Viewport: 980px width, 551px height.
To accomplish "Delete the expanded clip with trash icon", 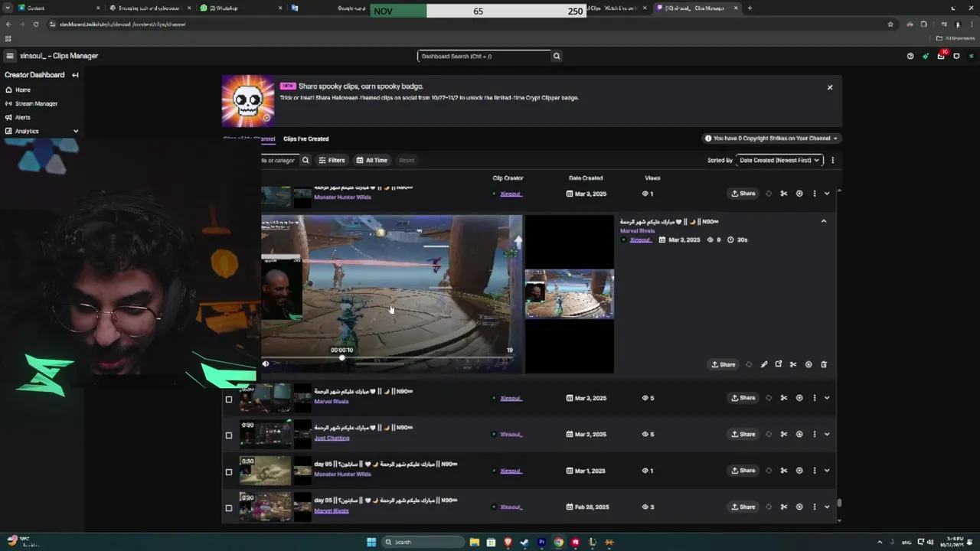I will coord(824,364).
